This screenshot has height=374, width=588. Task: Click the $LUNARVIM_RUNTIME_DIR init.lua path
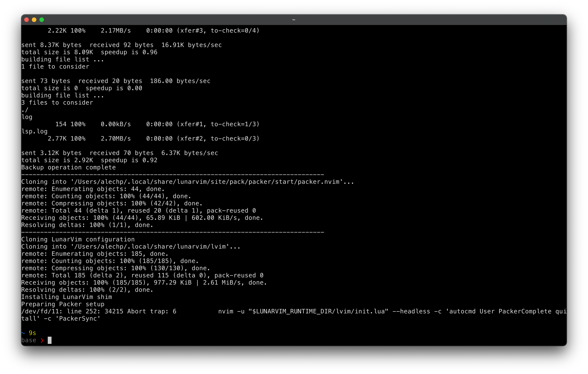317,311
